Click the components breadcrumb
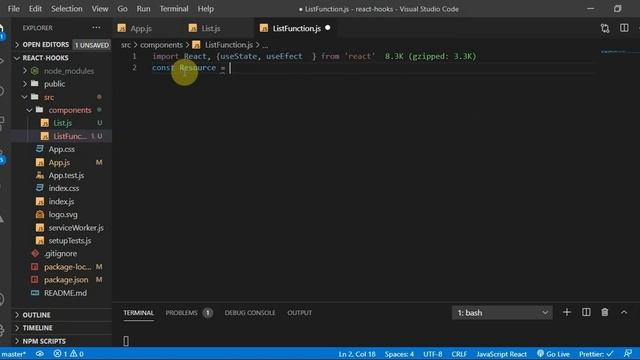This screenshot has width=640, height=360. point(161,45)
